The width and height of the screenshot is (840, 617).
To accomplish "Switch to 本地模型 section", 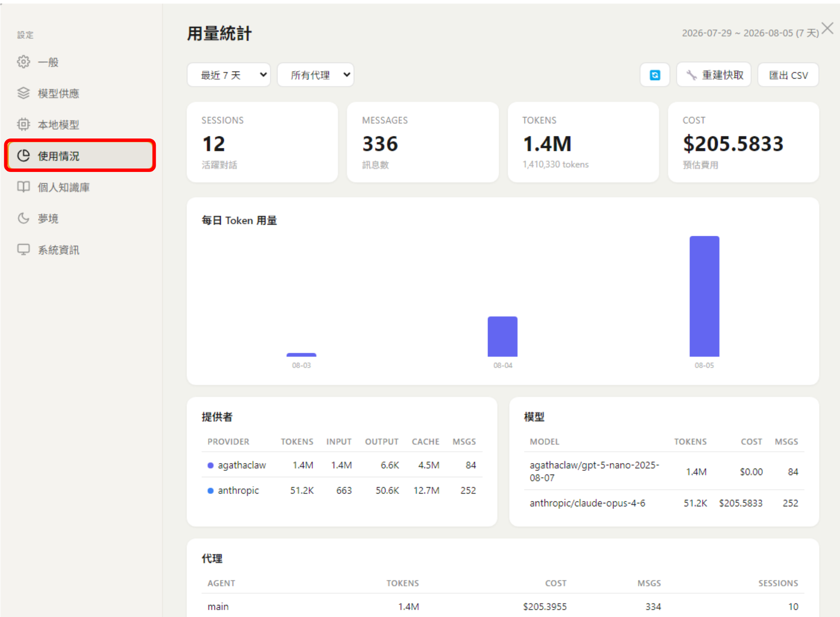I will coord(80,124).
